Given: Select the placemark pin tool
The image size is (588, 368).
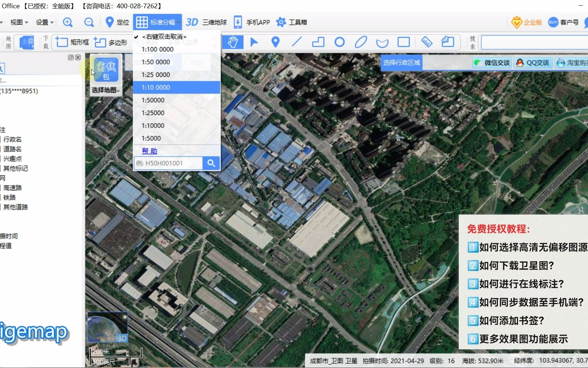Looking at the screenshot, I should click(275, 42).
